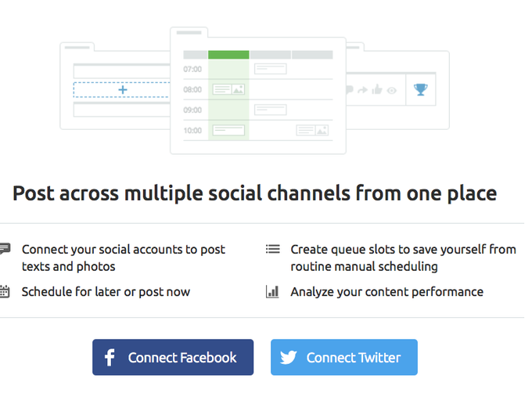Click the Connect Twitter button
This screenshot has height=400, width=532.
point(343,357)
